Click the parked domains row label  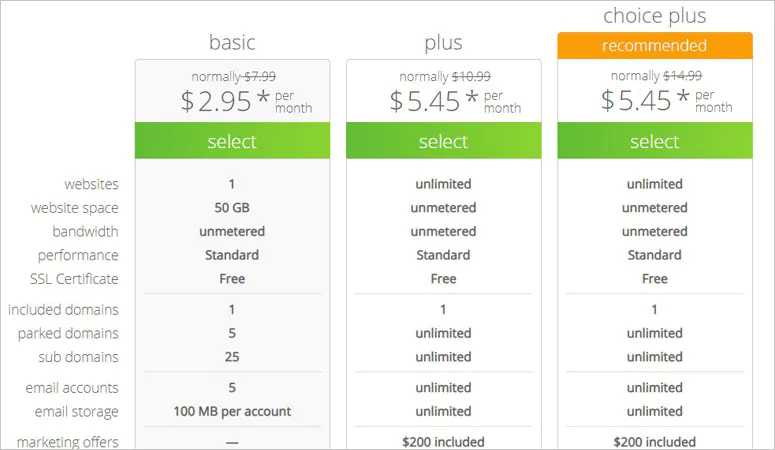pos(68,334)
